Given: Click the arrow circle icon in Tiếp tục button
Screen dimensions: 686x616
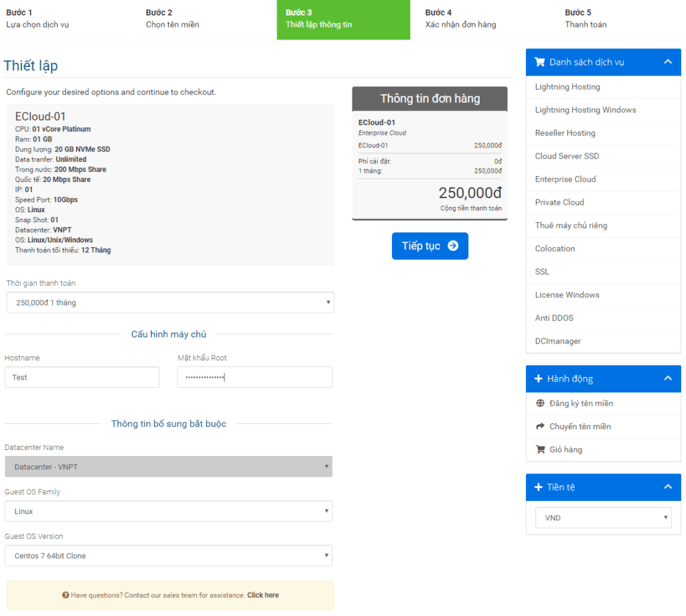Looking at the screenshot, I should point(454,246).
